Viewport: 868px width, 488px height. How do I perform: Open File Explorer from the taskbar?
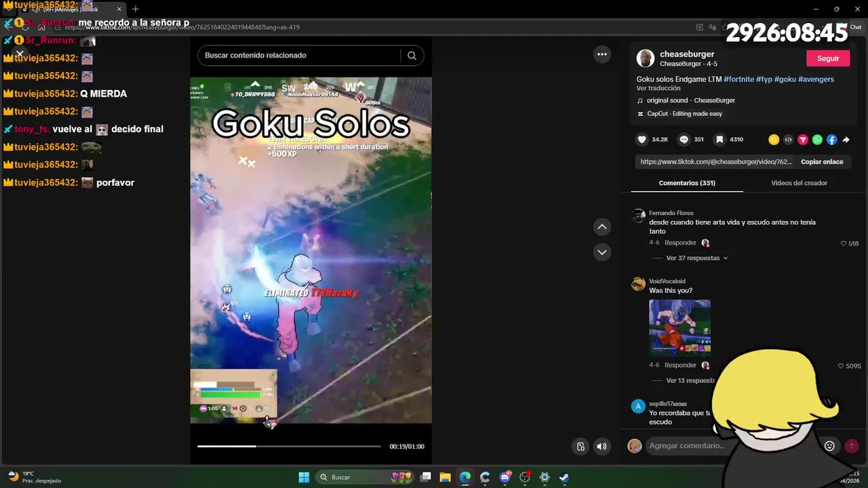tap(446, 477)
